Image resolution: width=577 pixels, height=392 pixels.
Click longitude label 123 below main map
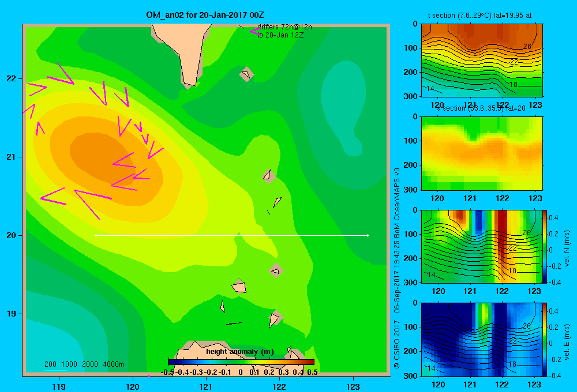pyautogui.click(x=353, y=386)
